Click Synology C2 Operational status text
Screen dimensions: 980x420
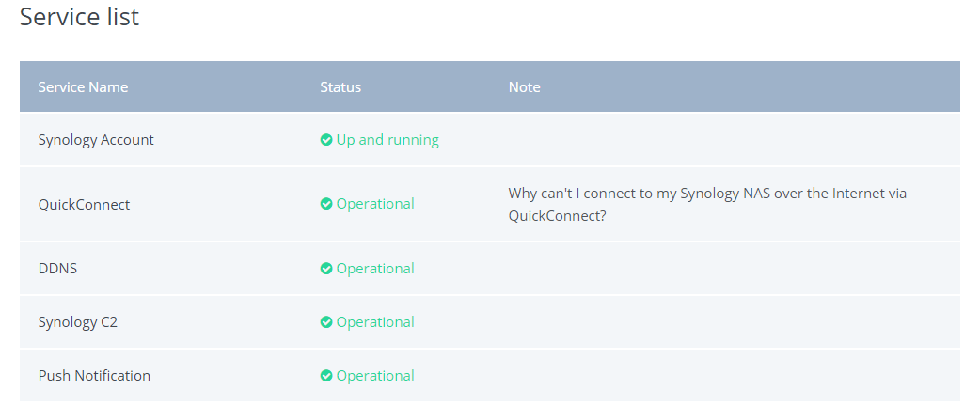[375, 322]
